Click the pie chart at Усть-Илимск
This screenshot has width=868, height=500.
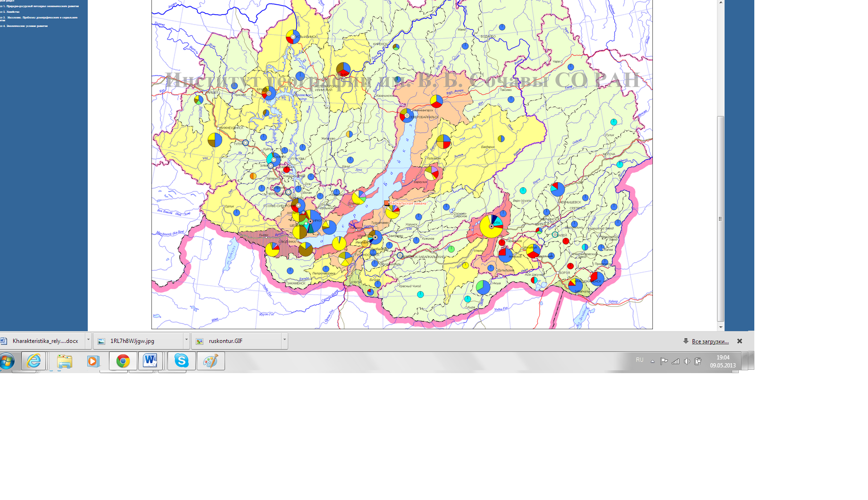click(x=292, y=37)
